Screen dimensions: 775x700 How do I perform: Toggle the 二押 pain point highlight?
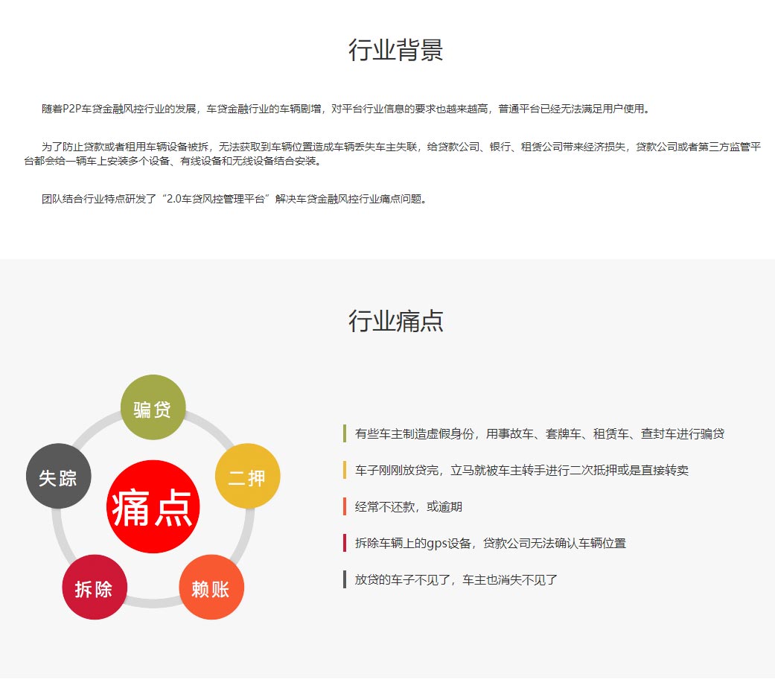[248, 476]
